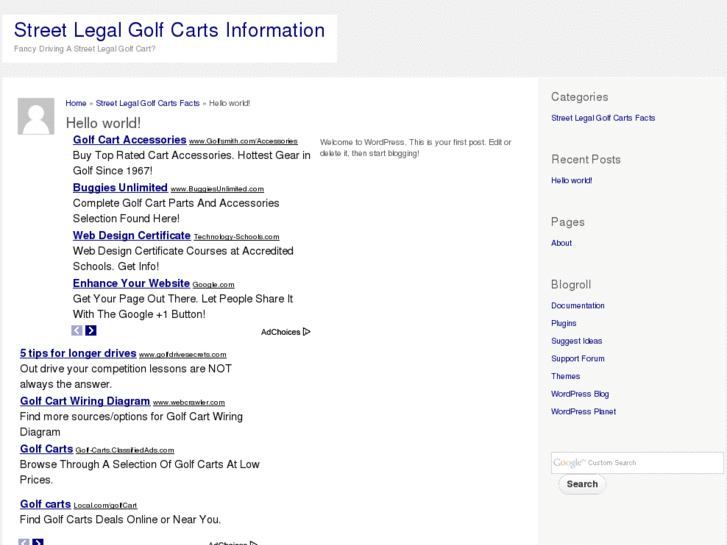Open Street Legal Golf Carts Facts category in sidebar

coord(603,118)
